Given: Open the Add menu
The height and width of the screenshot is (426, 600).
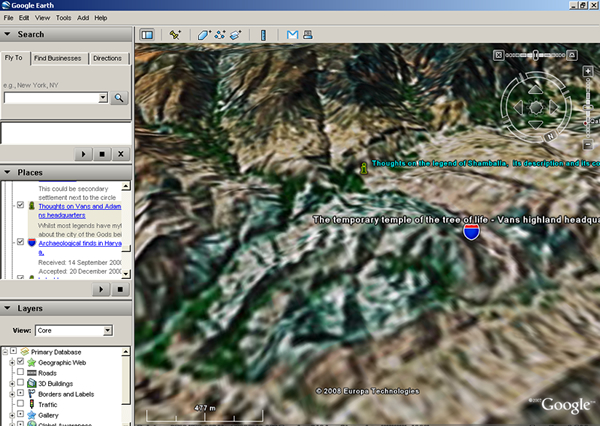Looking at the screenshot, I should click(83, 18).
